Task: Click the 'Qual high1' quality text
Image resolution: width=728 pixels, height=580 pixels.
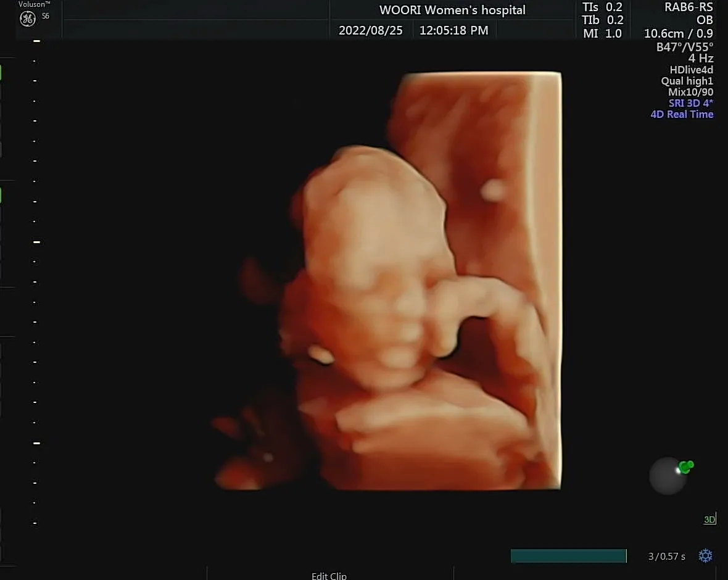Action: 687,81
